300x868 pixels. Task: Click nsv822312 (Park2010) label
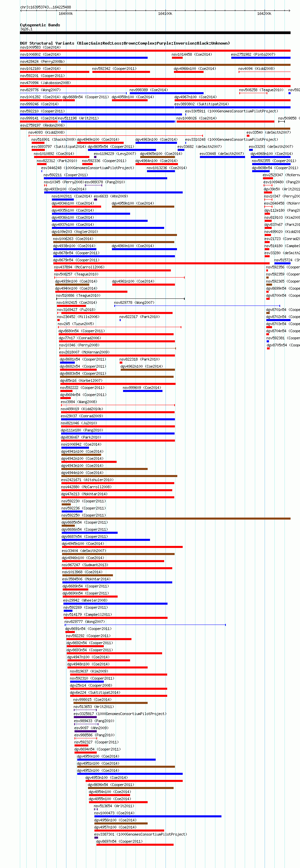(x=57, y=161)
